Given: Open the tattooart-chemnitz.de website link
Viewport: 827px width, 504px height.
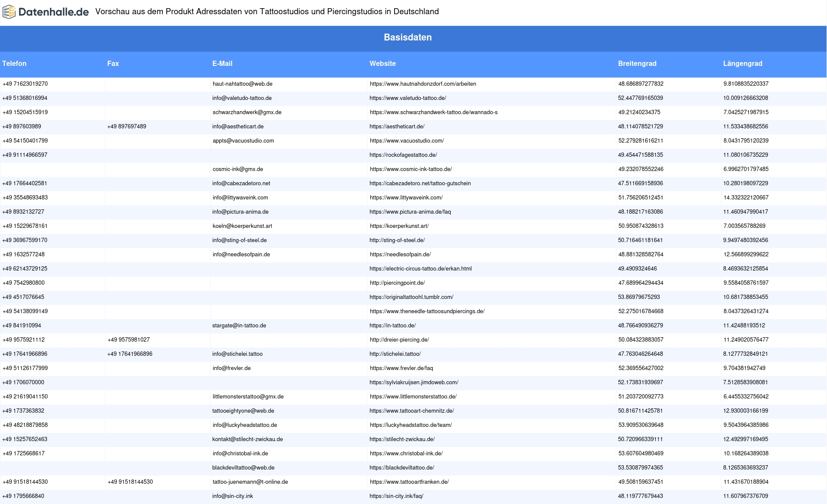Looking at the screenshot, I should point(412,411).
